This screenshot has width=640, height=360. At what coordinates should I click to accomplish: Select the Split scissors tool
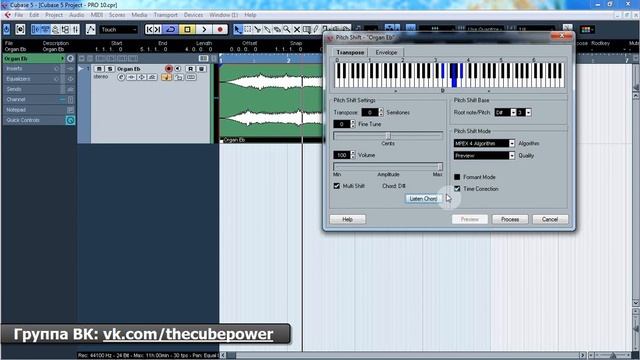[x=258, y=29]
